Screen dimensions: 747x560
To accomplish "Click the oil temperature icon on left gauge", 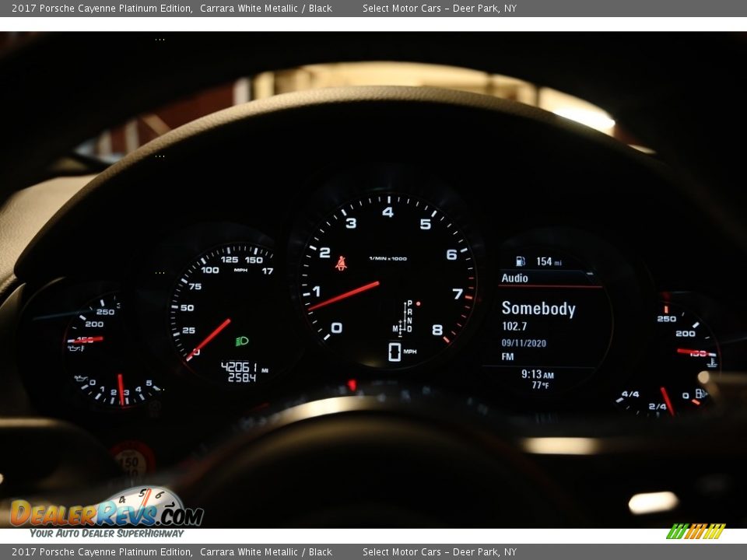I will [75, 348].
